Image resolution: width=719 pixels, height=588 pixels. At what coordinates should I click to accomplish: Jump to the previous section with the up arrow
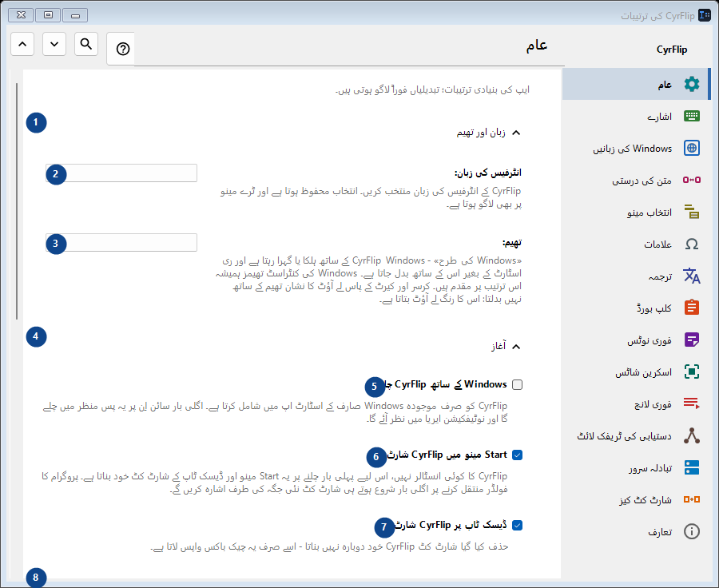(22, 44)
